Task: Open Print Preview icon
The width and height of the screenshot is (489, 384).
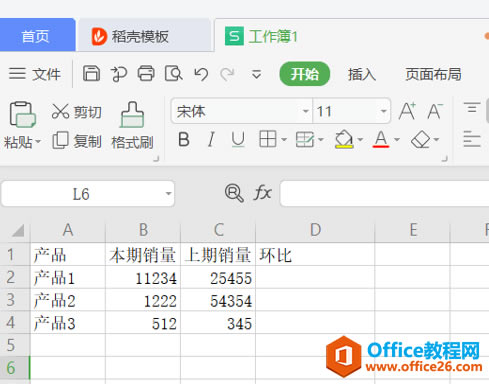Action: point(173,74)
